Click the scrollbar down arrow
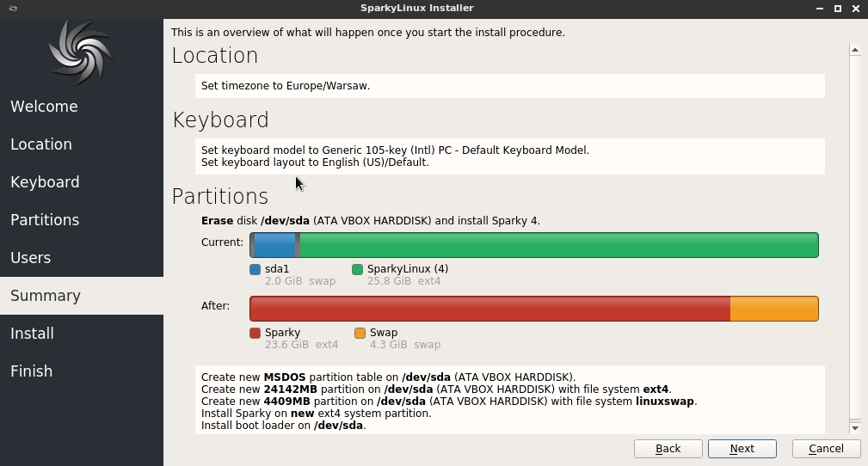 click(855, 428)
